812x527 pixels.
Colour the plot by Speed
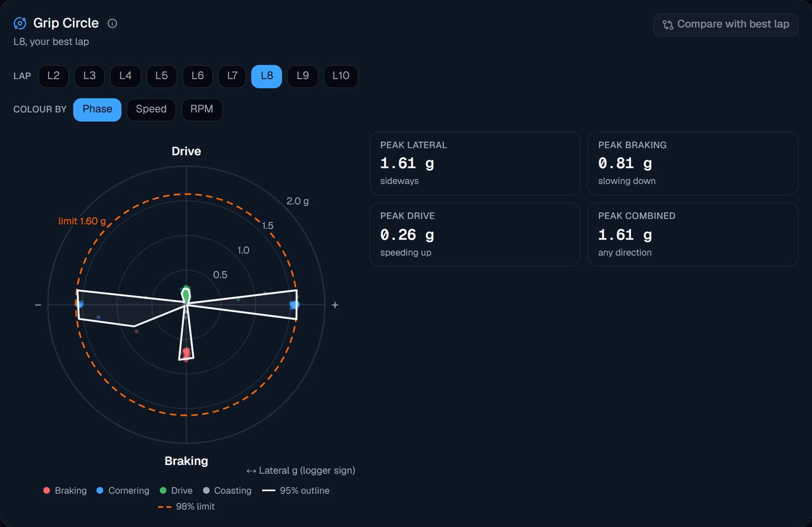point(151,109)
